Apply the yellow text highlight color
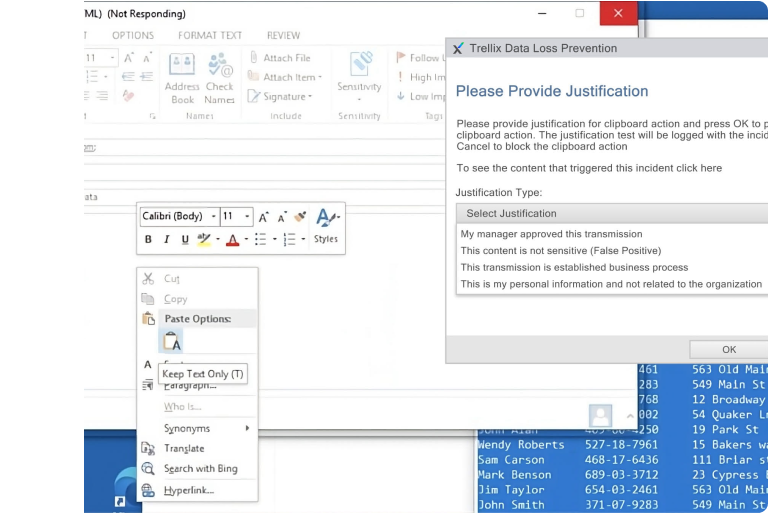This screenshot has height=513, width=768. point(204,239)
